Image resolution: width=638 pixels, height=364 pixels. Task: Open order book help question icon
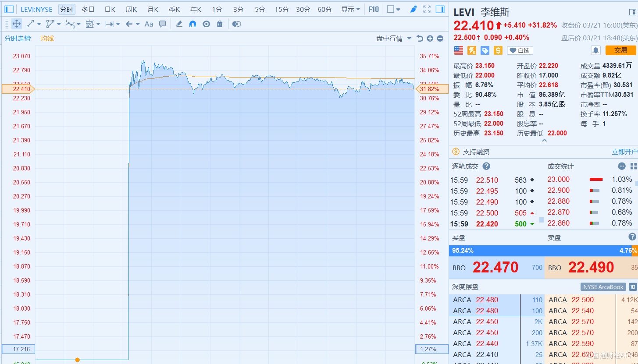(x=632, y=237)
